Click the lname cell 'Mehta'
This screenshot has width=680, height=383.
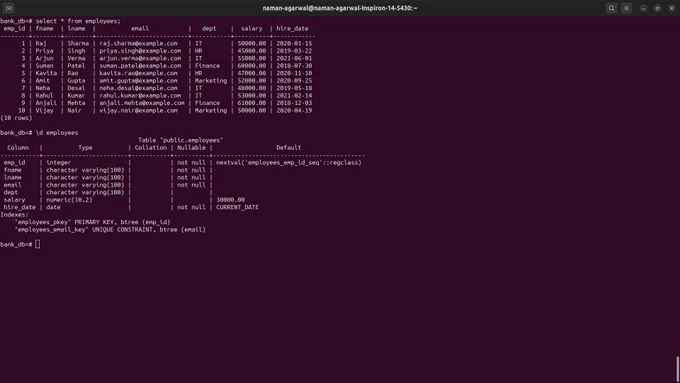tap(76, 103)
